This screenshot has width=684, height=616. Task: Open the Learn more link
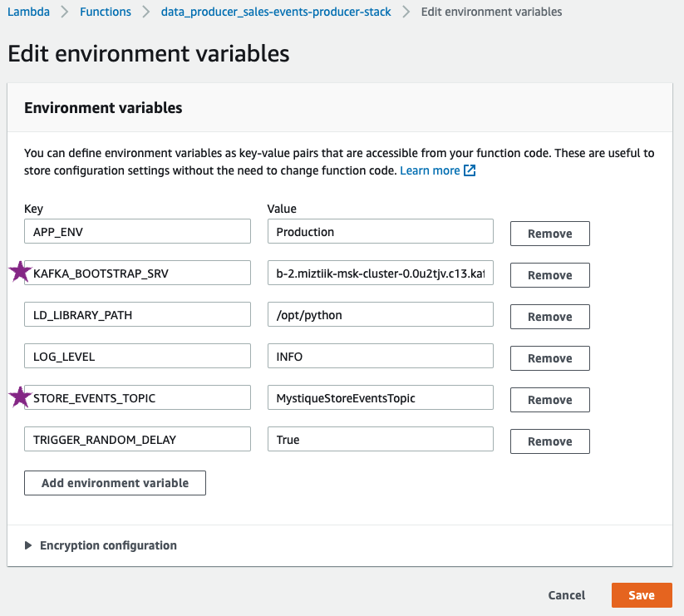click(430, 170)
